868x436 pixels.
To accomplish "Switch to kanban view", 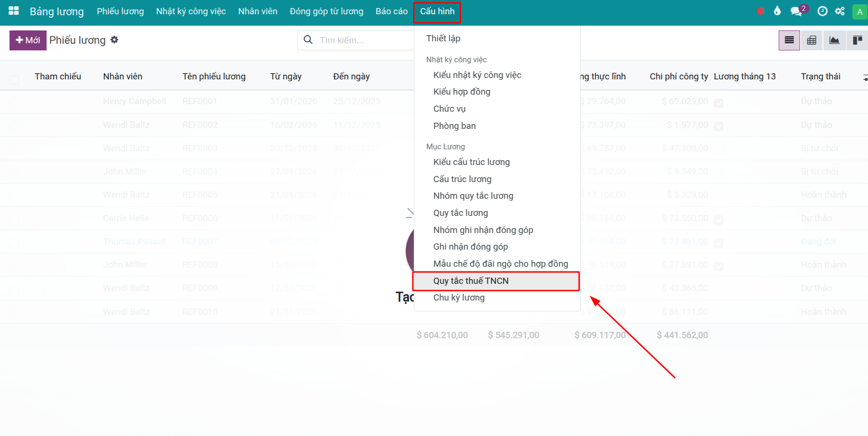I will tap(857, 40).
